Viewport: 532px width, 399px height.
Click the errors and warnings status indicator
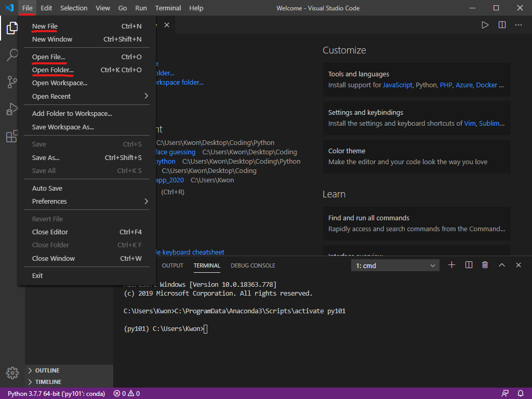pos(127,394)
